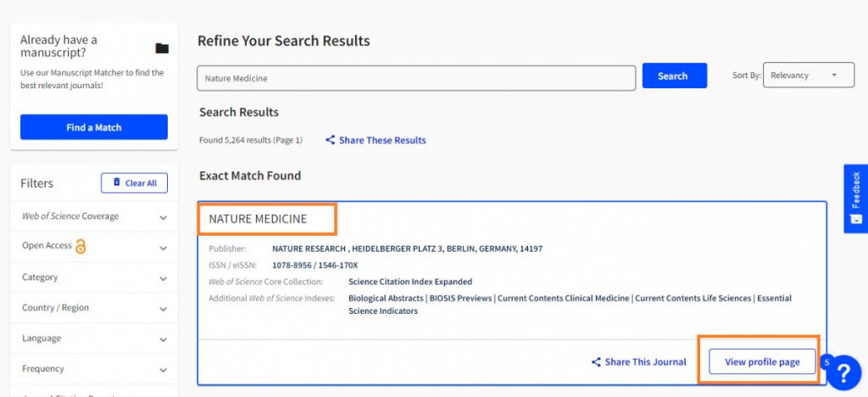
Task: Click the Share These Results link
Action: (x=382, y=140)
